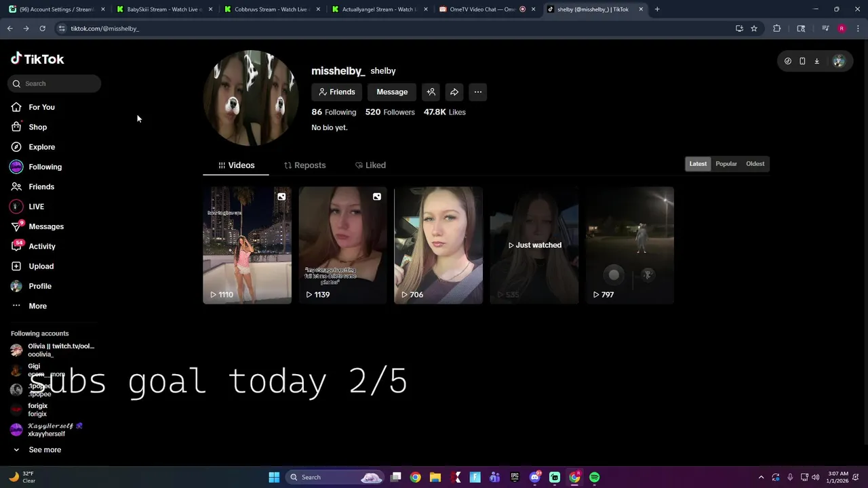868x488 pixels.
Task: Open the Just watched video
Action: (x=534, y=245)
